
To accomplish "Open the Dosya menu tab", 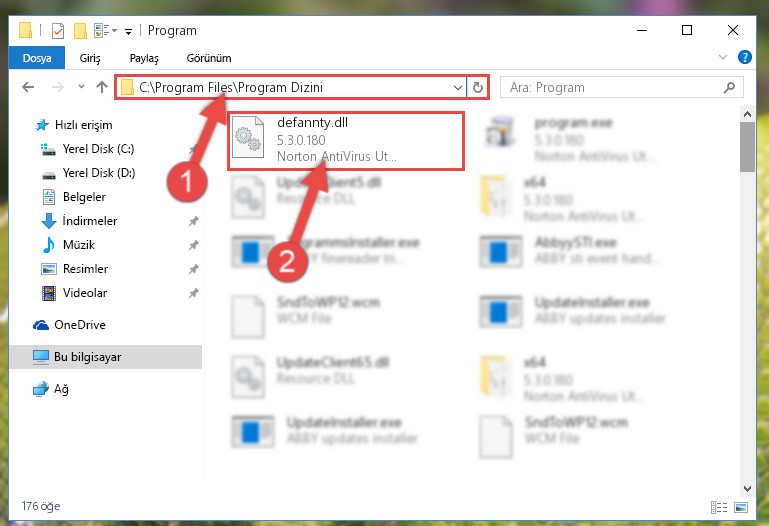I will [37, 58].
